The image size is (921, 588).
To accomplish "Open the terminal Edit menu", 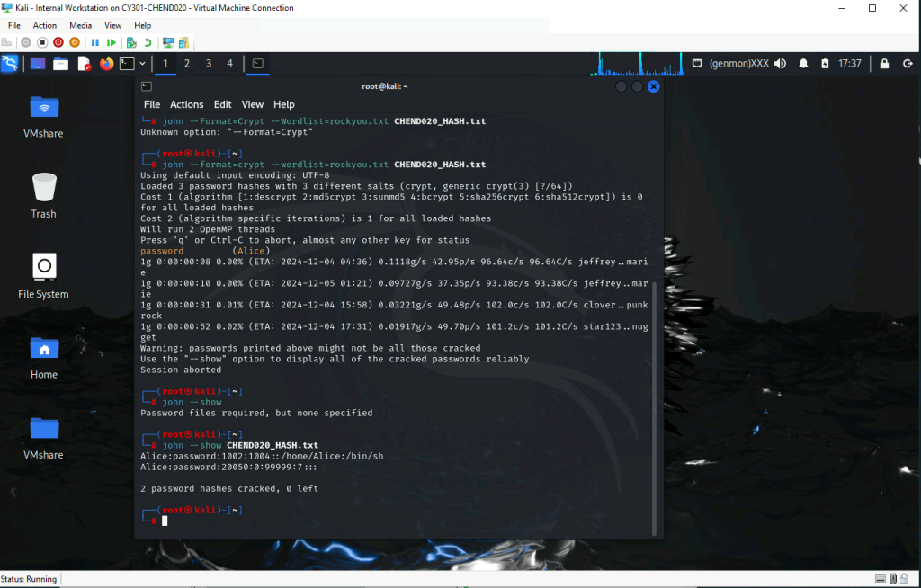I will 222,104.
